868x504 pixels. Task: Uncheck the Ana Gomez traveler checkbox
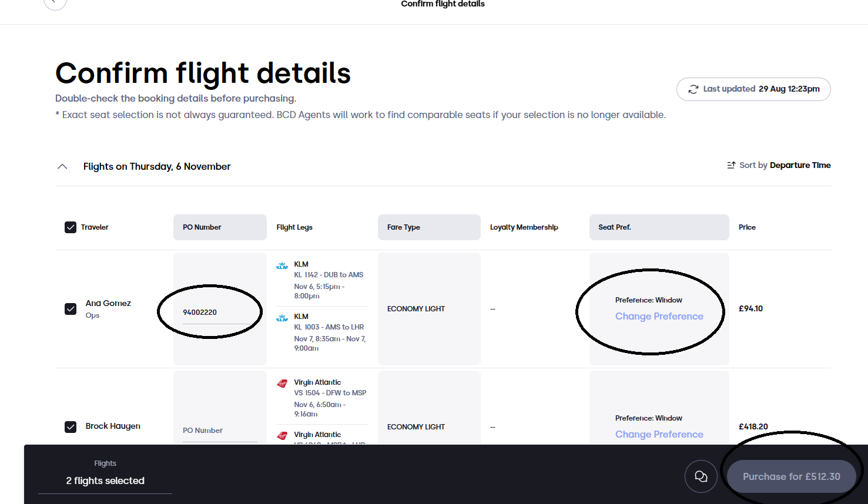click(x=71, y=309)
